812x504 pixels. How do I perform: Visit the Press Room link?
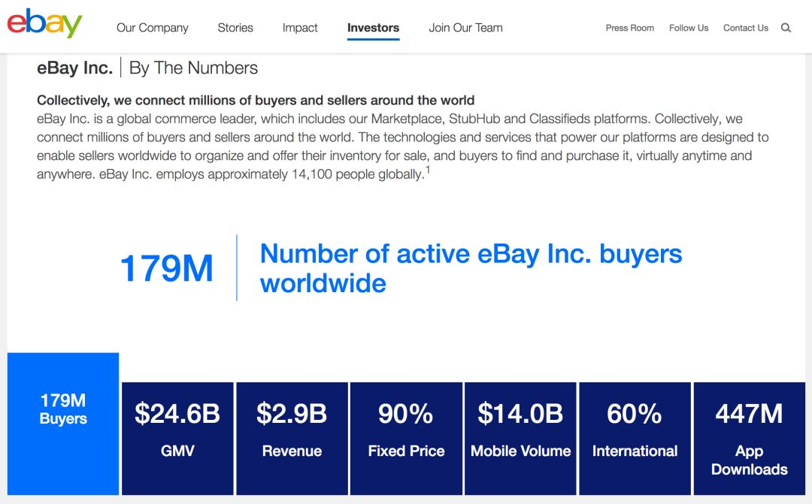[x=630, y=28]
